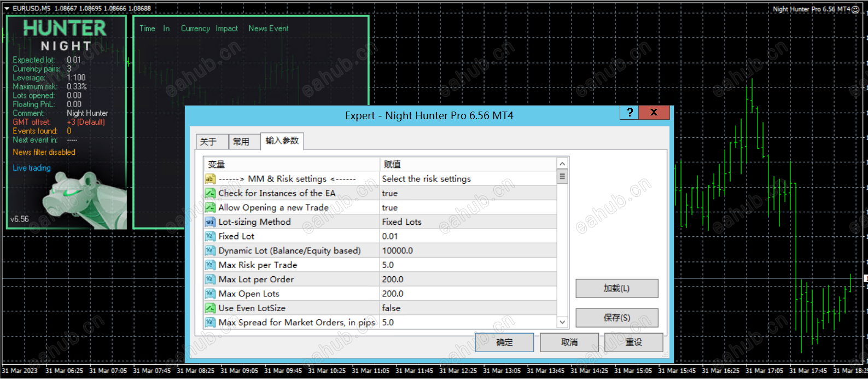The height and width of the screenshot is (379, 868).
Task: Select the Max Risk per Trade label
Action: point(258,265)
